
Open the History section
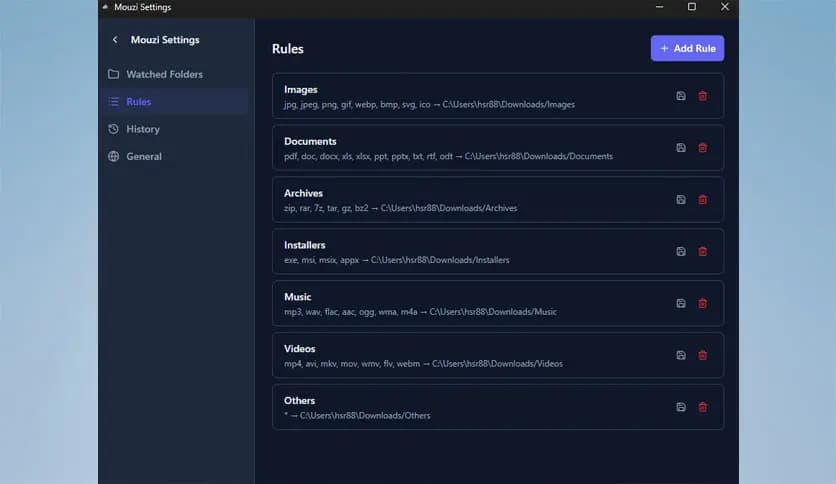175,129
